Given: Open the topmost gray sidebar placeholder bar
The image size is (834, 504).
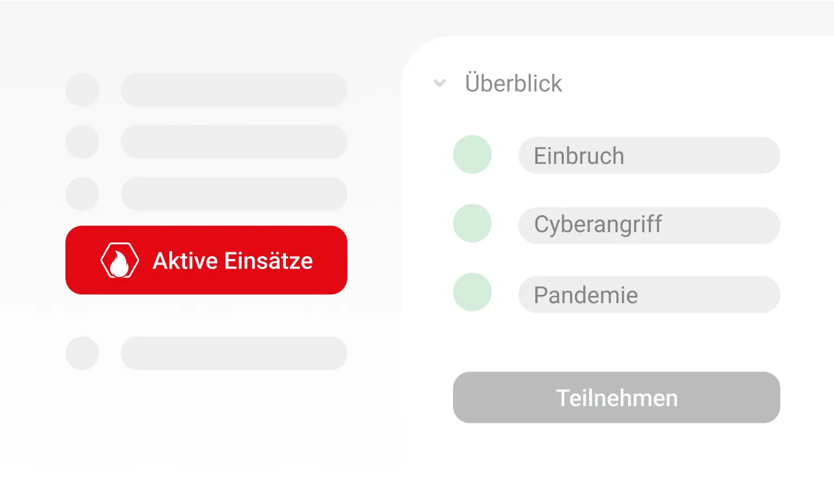Looking at the screenshot, I should [x=234, y=90].
